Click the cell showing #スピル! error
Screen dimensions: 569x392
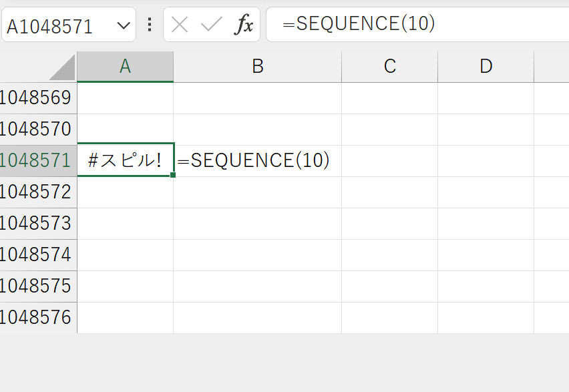pos(125,160)
